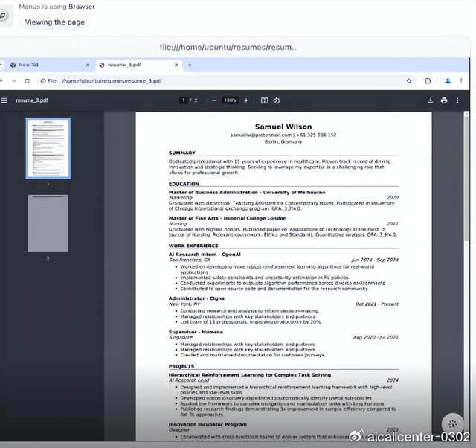Click the 'PROJECTS' section heading
Screen dimensions: 476x448
(181, 366)
